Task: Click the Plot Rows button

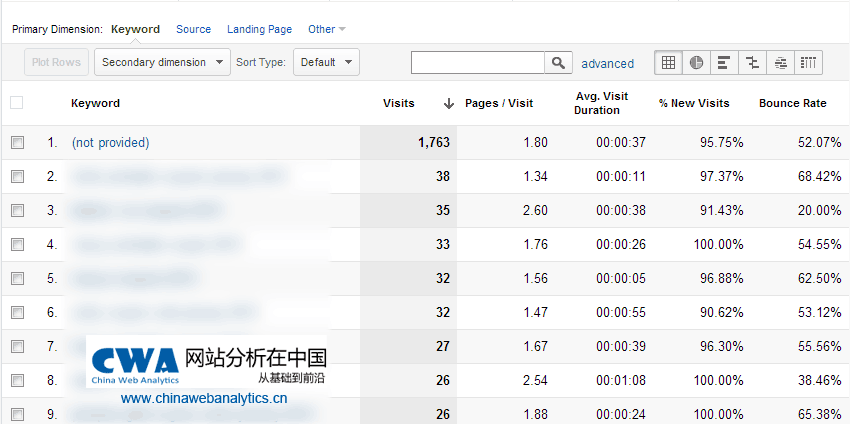Action: point(56,62)
